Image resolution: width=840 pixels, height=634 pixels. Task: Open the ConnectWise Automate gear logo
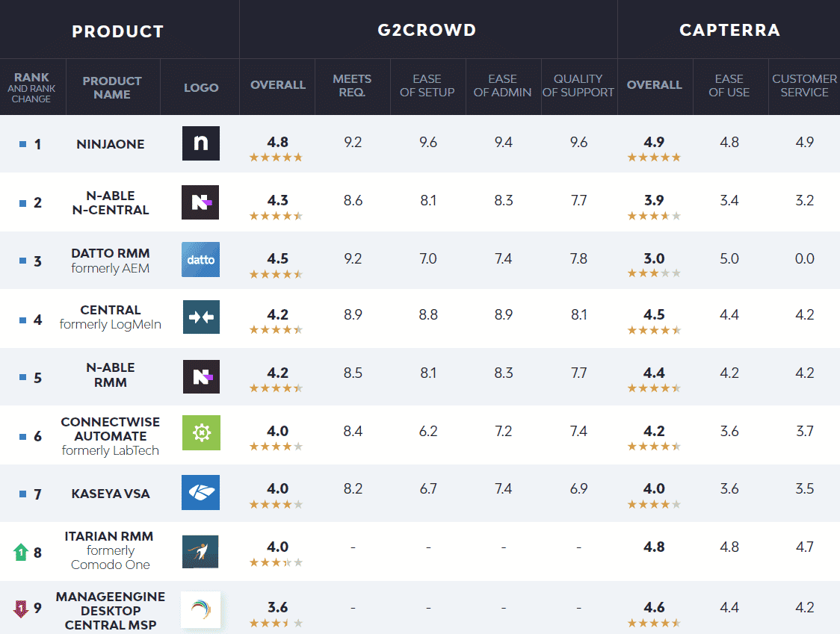(x=200, y=432)
